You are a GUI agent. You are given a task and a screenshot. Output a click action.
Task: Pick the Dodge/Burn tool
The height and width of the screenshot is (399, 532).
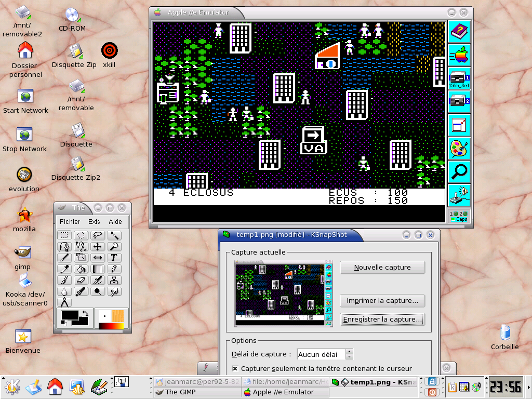pos(97,291)
